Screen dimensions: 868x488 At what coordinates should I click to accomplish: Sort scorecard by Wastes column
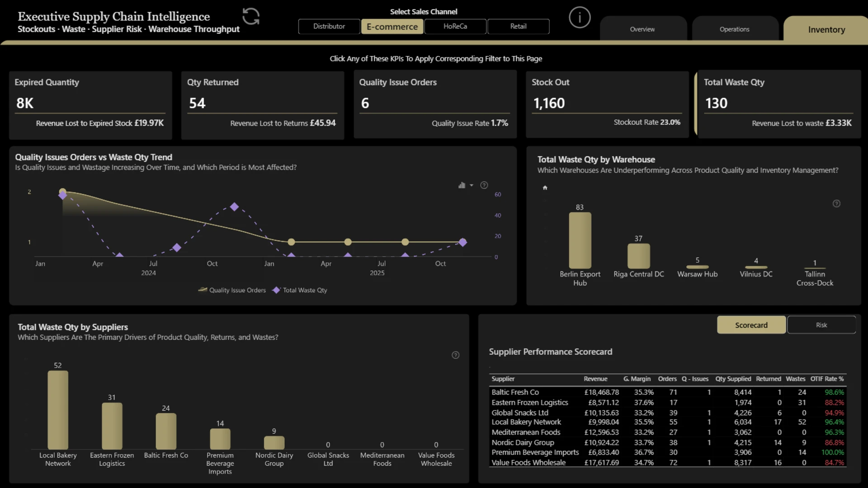[x=795, y=379]
